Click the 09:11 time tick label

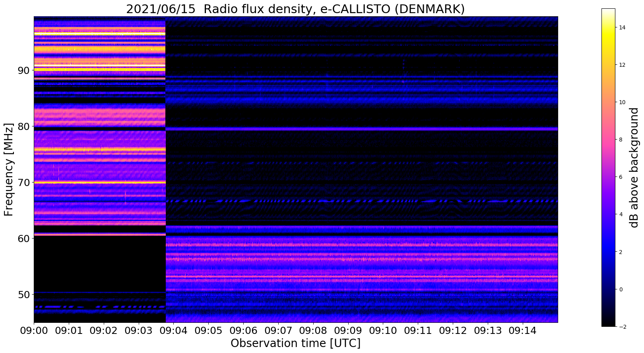pyautogui.click(x=418, y=330)
